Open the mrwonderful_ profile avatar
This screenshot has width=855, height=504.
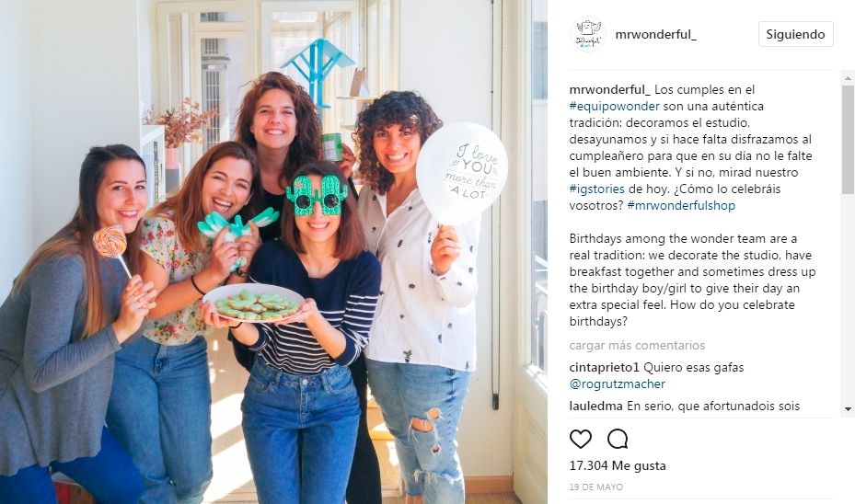coord(588,34)
